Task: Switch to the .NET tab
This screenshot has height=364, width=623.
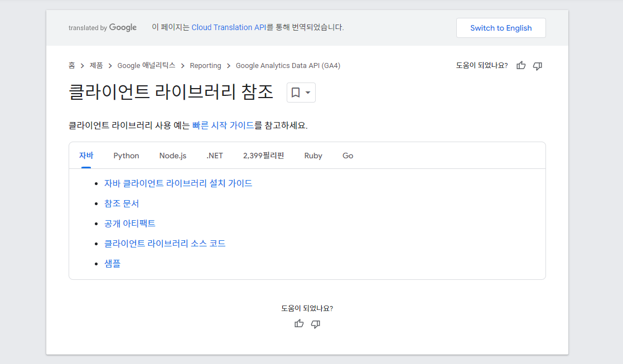Action: 215,156
